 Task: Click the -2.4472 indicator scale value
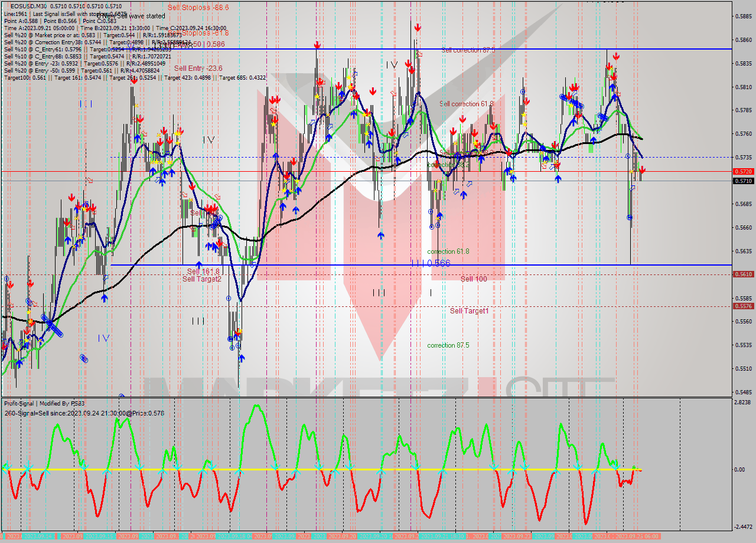click(x=742, y=527)
